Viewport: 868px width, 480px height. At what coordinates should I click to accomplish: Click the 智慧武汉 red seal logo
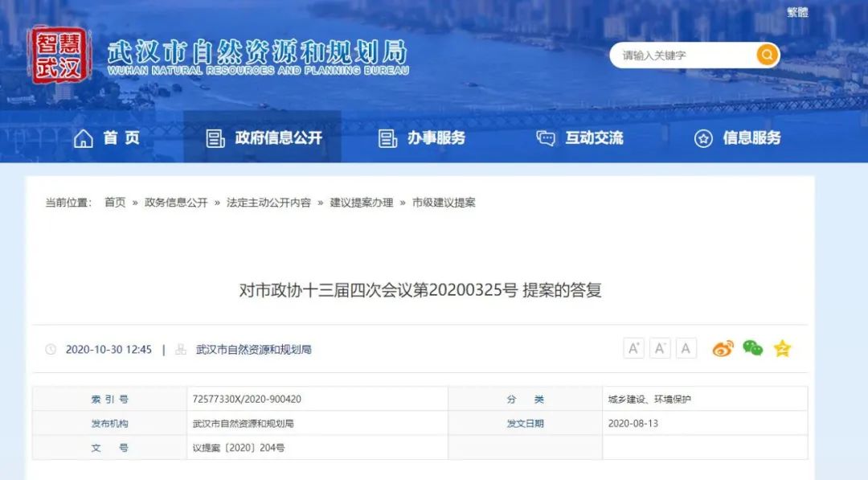(60, 55)
